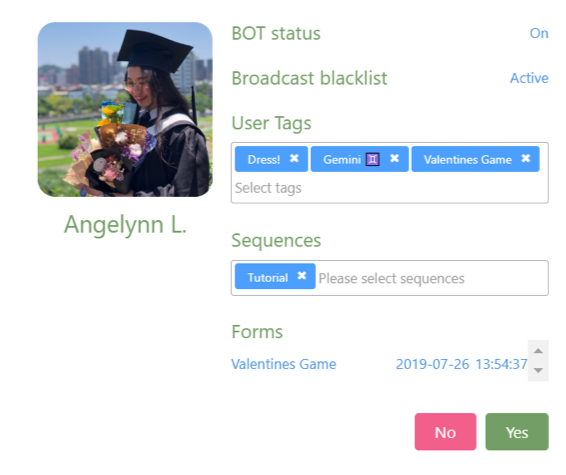Select the Valentines Game tag chip
This screenshot has width=566, height=475.
pyautogui.click(x=468, y=159)
